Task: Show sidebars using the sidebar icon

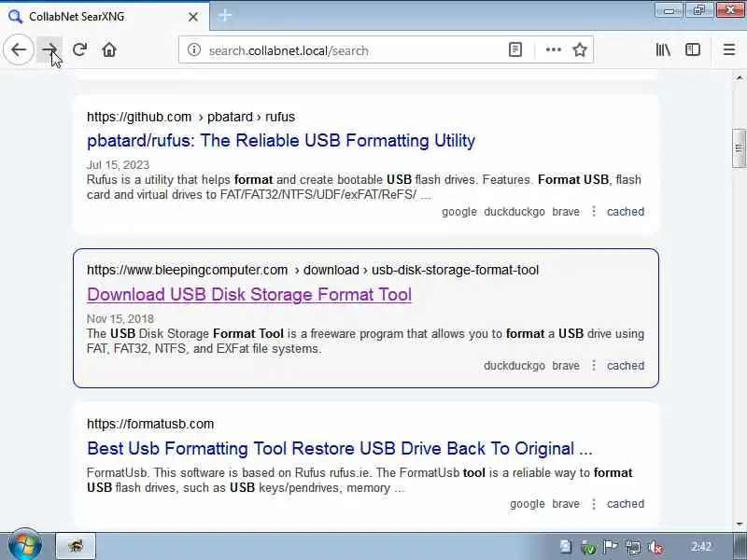Action: click(693, 49)
